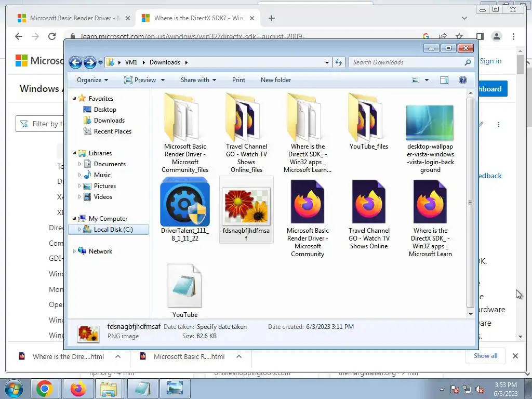Image resolution: width=532 pixels, height=399 pixels.
Task: Open the Microsoft Basic Render Driver Firefox HTML file
Action: pyautogui.click(x=308, y=202)
